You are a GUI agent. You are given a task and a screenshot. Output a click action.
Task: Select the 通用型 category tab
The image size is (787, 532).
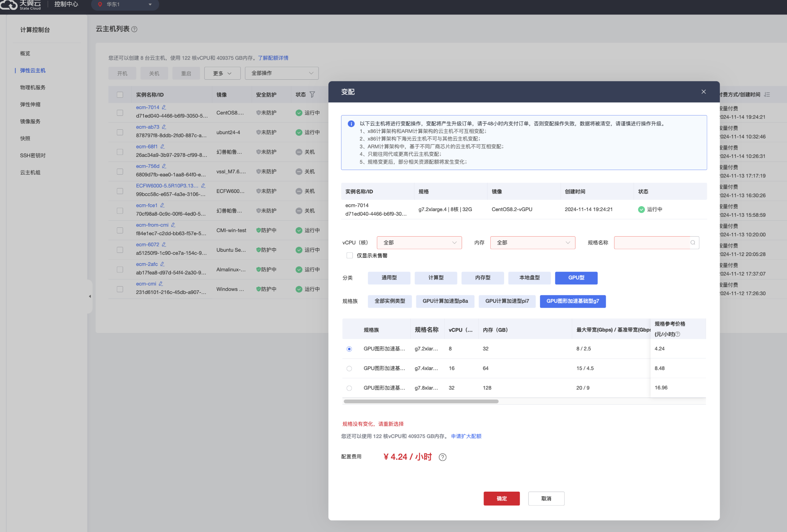pos(389,278)
